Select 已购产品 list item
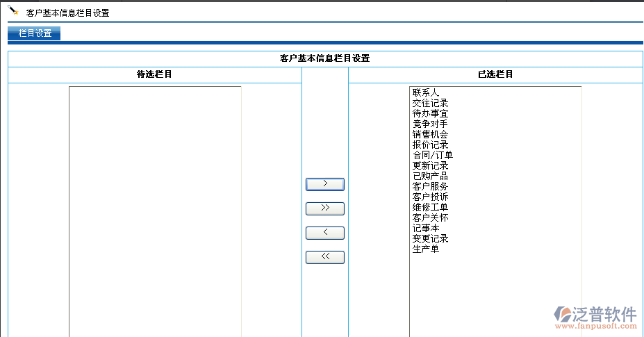The image size is (644, 337). click(430, 176)
